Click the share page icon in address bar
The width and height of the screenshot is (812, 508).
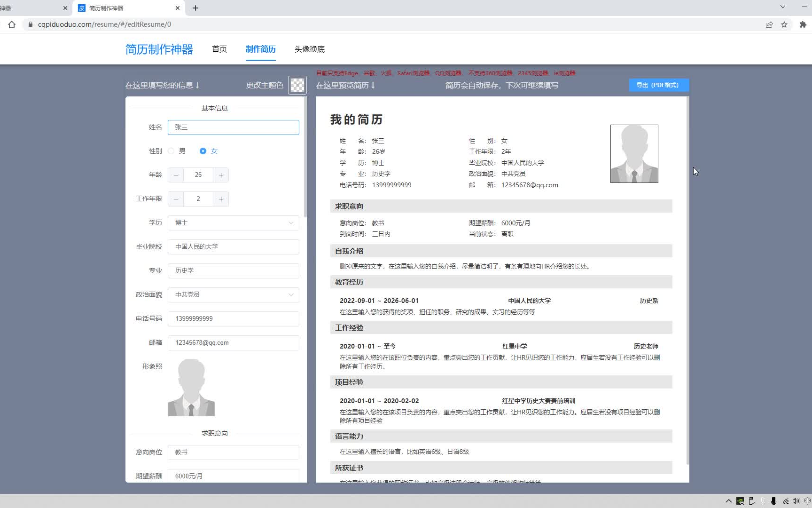[x=769, y=24]
